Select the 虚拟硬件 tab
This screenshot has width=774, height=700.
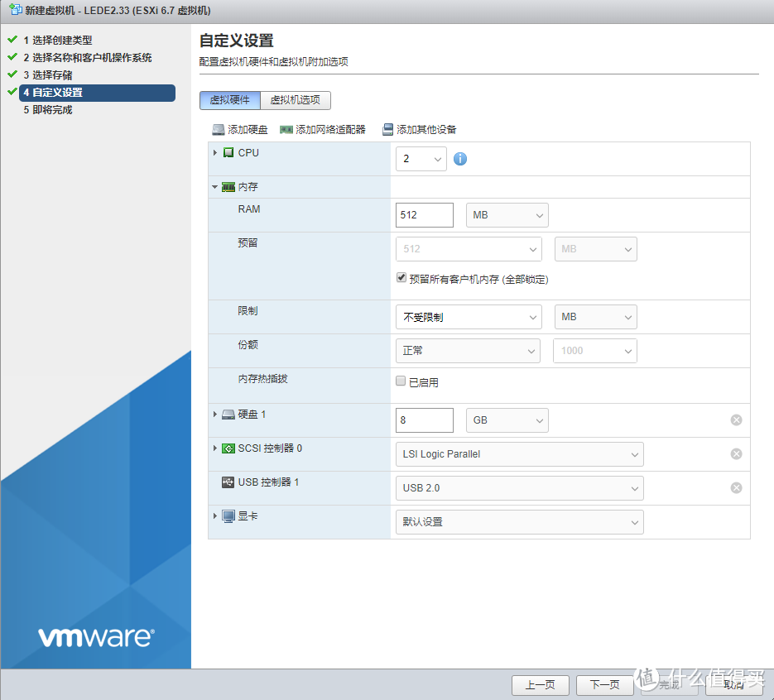pyautogui.click(x=229, y=100)
